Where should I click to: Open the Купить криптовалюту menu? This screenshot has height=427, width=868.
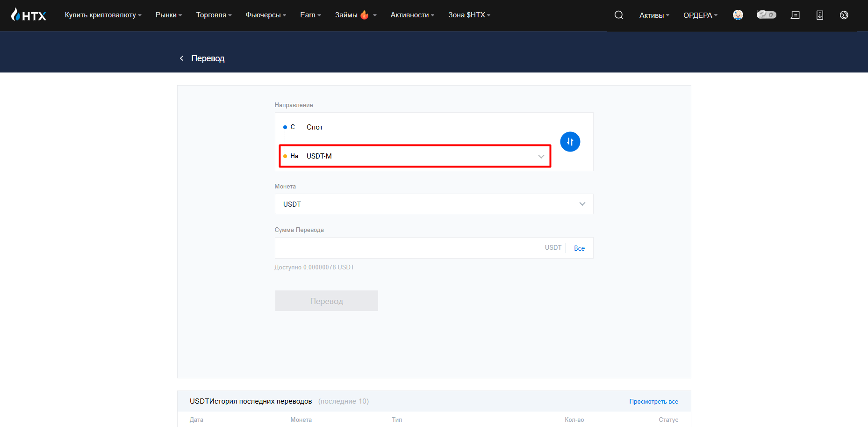pyautogui.click(x=103, y=15)
